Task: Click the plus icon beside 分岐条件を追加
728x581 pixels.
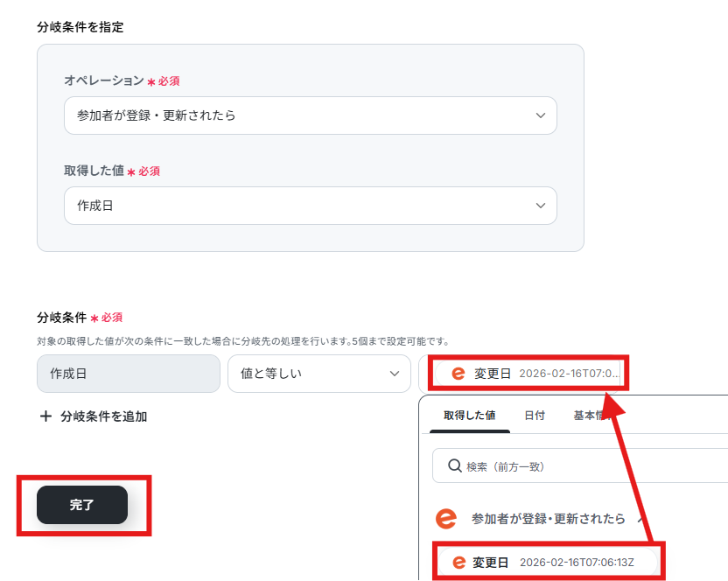Action: (45, 416)
